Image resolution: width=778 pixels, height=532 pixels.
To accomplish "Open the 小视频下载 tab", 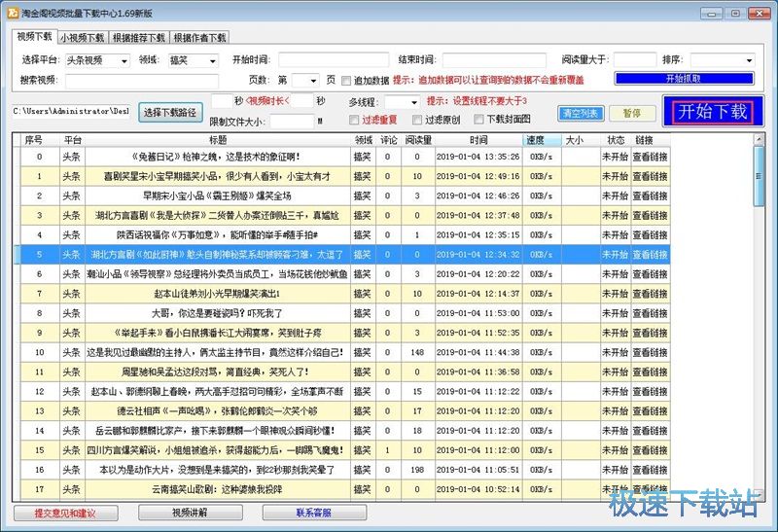I will point(83,38).
